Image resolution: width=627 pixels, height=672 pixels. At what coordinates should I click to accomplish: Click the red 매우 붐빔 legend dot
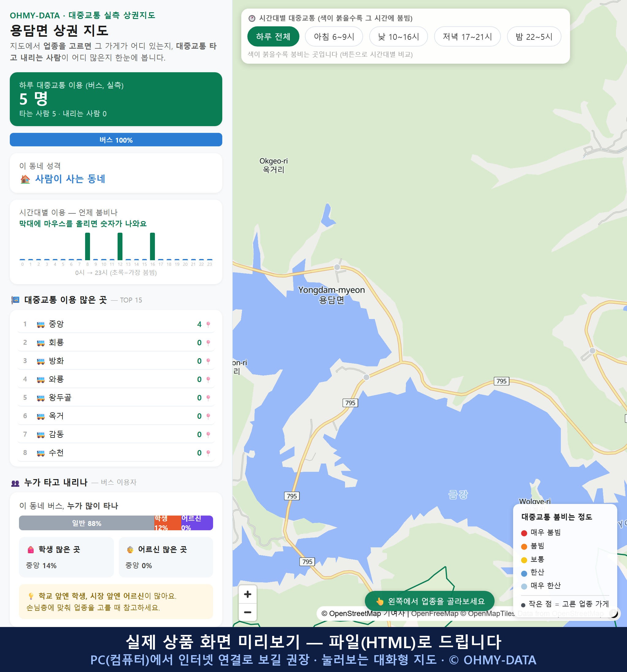[x=524, y=533]
